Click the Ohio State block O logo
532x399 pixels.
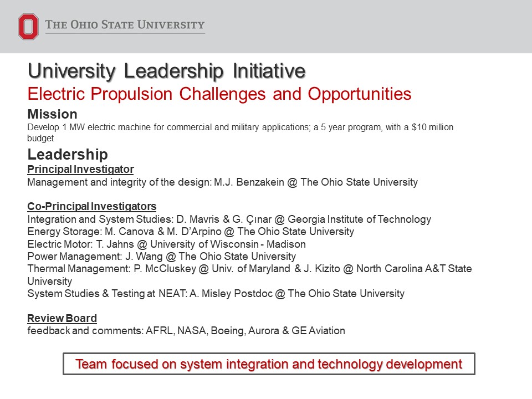tap(28, 27)
